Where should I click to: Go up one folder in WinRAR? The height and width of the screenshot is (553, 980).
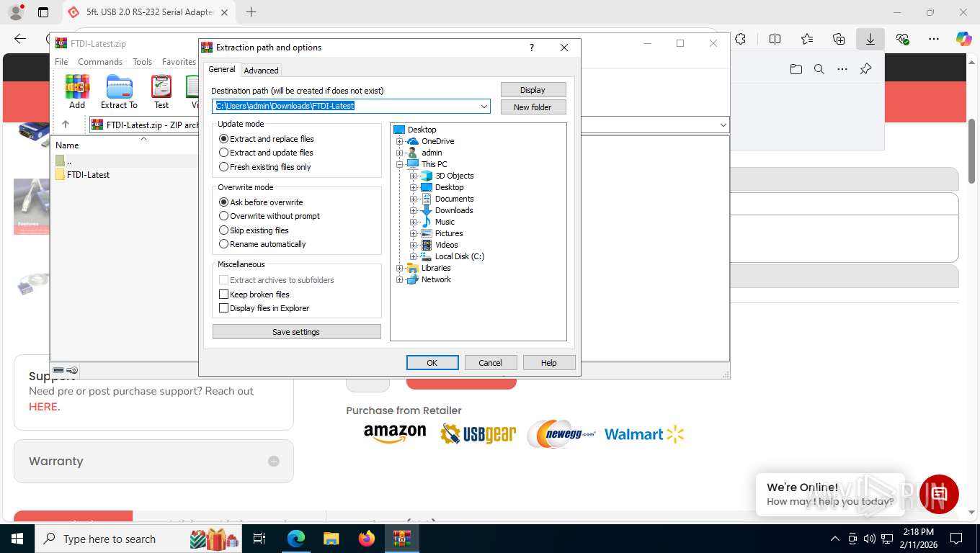(x=65, y=125)
